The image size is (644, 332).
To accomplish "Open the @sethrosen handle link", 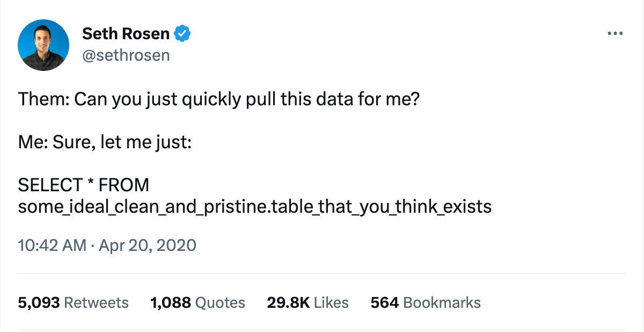I will (126, 55).
